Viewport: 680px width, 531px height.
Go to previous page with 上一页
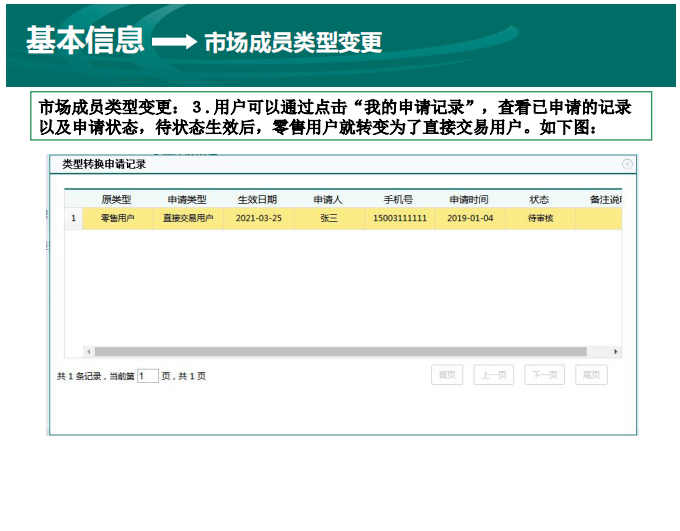coord(493,375)
